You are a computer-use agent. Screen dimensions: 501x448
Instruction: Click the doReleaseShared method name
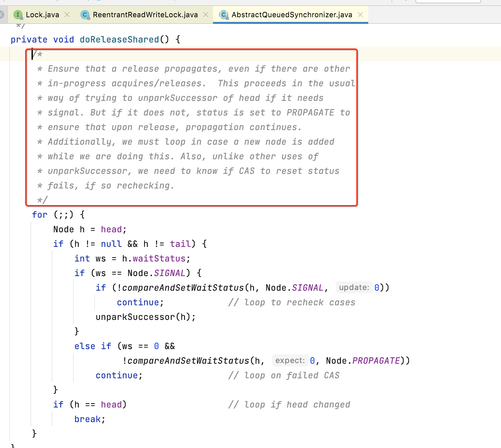pos(119,39)
